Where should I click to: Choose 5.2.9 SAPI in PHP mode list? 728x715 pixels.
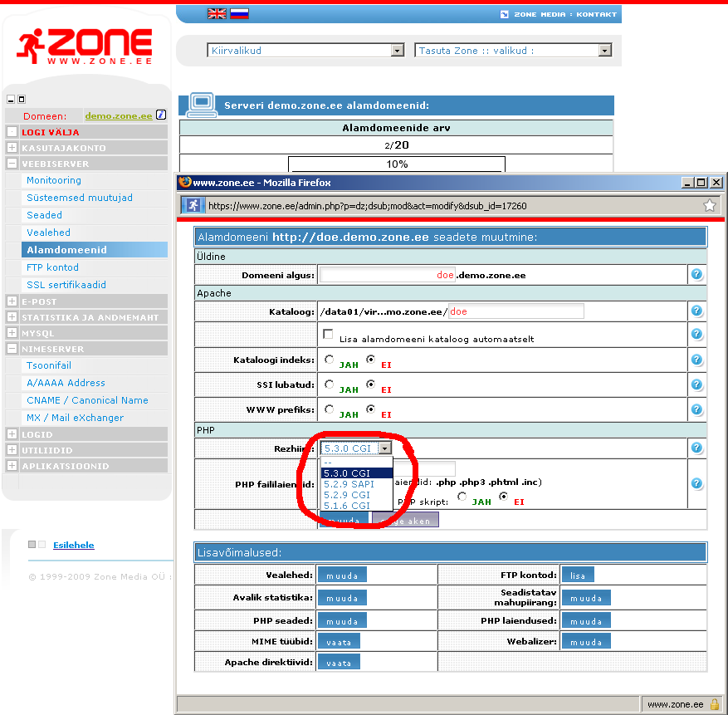pyautogui.click(x=357, y=484)
